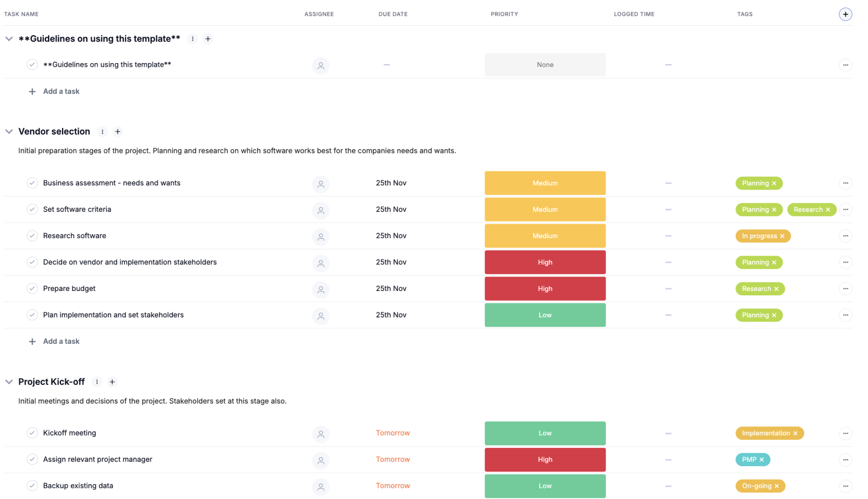Click plus icon beside Project Kick-off heading
Viewport: 868px width, 499px height.
(x=112, y=382)
